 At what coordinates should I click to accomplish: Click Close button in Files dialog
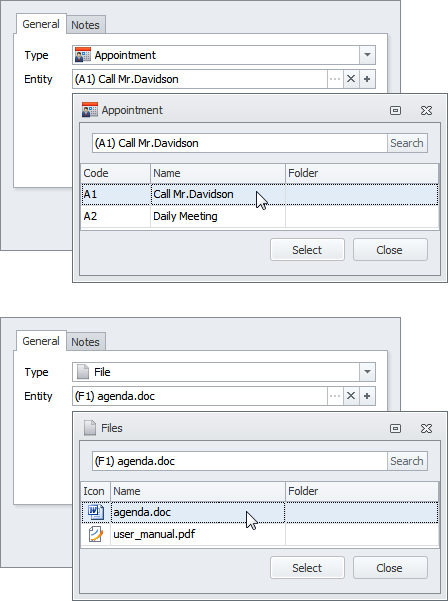(x=390, y=568)
